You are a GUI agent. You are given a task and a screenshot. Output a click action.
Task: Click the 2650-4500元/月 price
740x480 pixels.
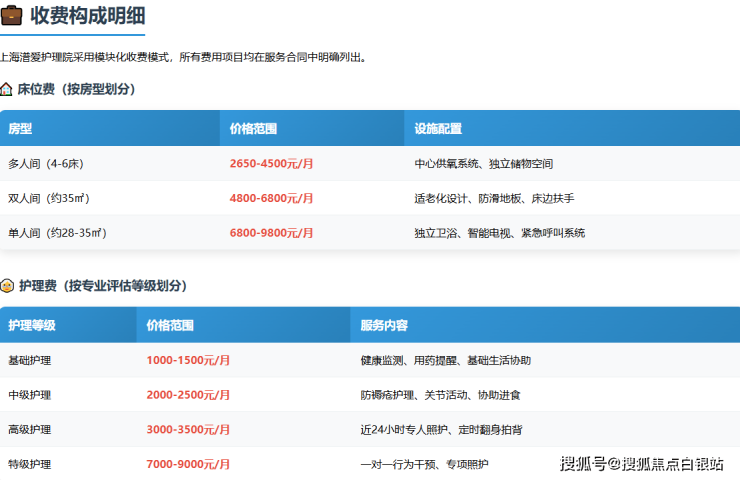pos(271,164)
